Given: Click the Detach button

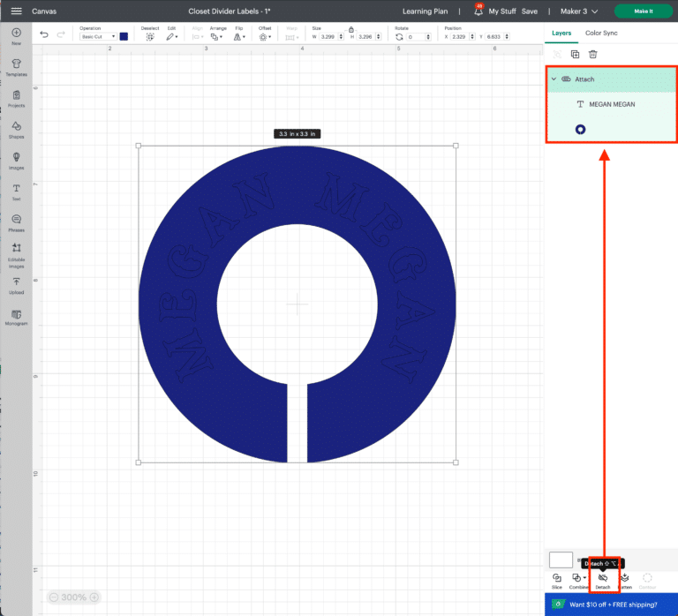Looking at the screenshot, I should pyautogui.click(x=603, y=580).
